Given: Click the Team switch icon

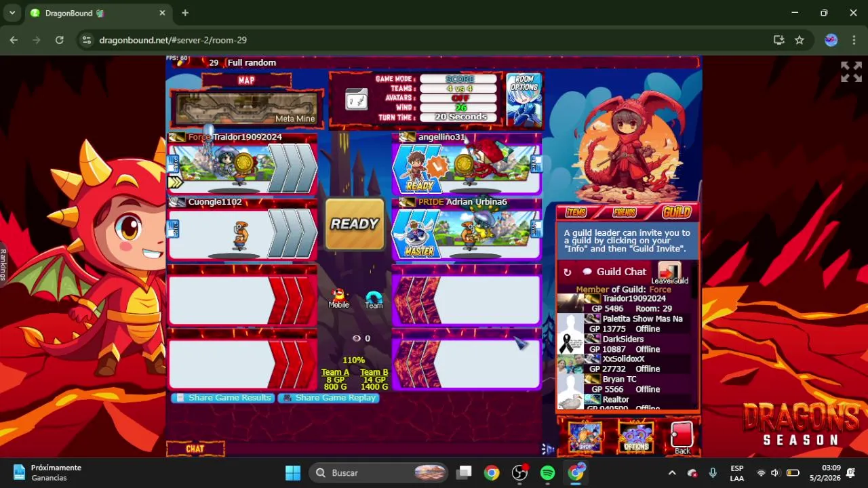Looking at the screenshot, I should pos(374,300).
